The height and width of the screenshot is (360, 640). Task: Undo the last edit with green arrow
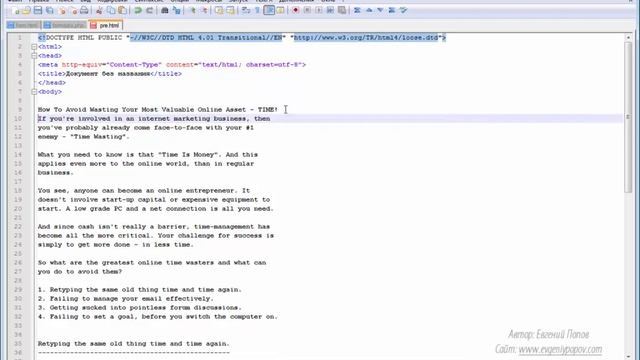138,10
